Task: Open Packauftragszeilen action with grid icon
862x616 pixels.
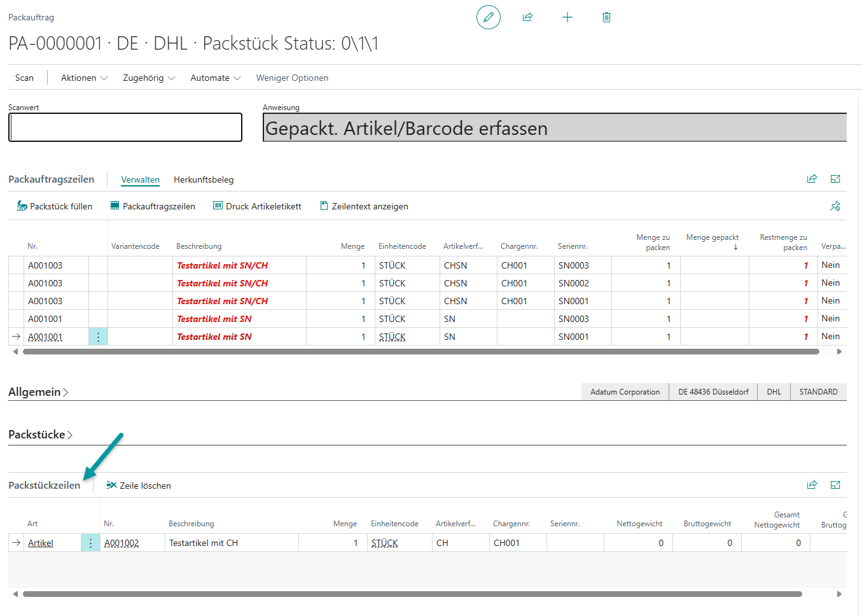Action: tap(153, 206)
